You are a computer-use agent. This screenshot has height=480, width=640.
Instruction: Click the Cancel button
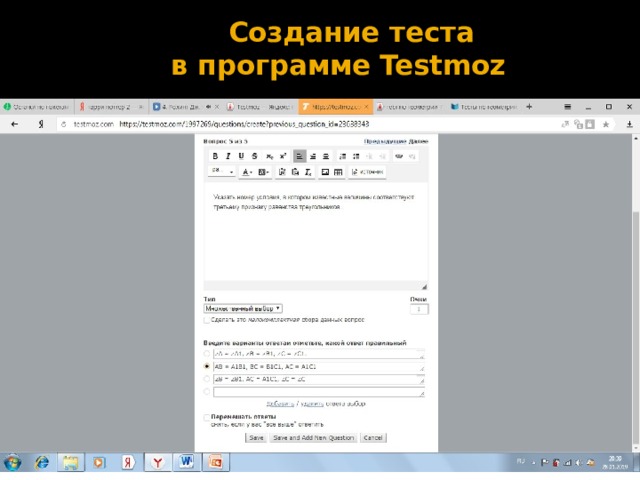pos(373,438)
